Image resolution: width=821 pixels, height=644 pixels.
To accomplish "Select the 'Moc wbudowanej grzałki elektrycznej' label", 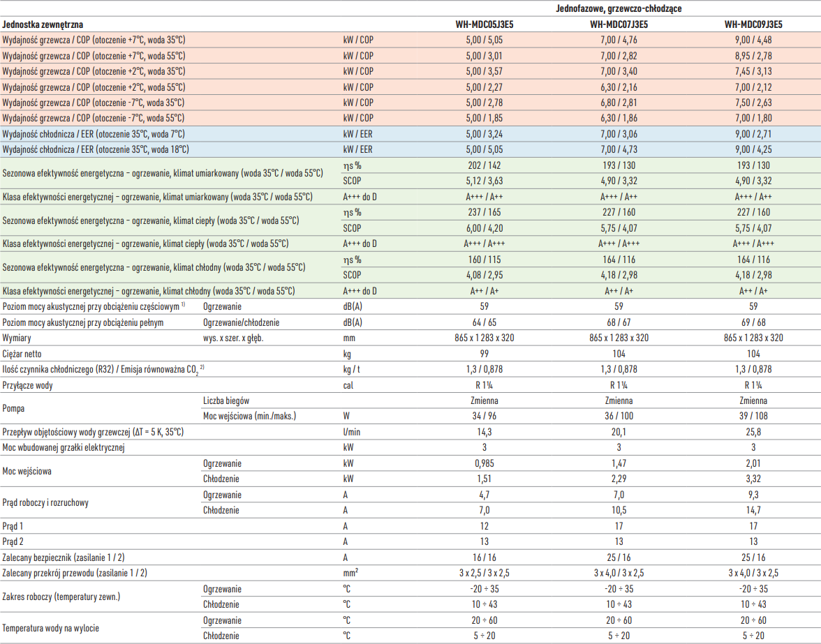I will click(x=64, y=448).
